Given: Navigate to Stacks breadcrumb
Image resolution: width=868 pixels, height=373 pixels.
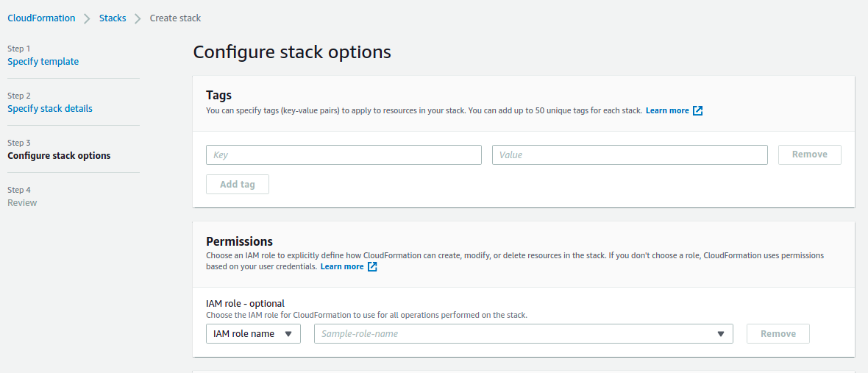Looking at the screenshot, I should [x=113, y=18].
